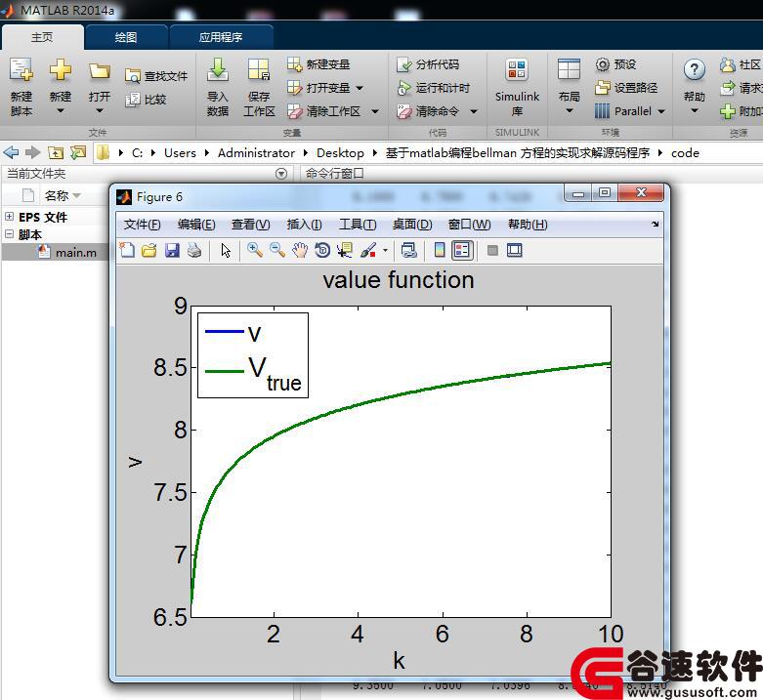Click Open File icon in Figure 6 toolbar
763x700 pixels.
pyautogui.click(x=149, y=250)
